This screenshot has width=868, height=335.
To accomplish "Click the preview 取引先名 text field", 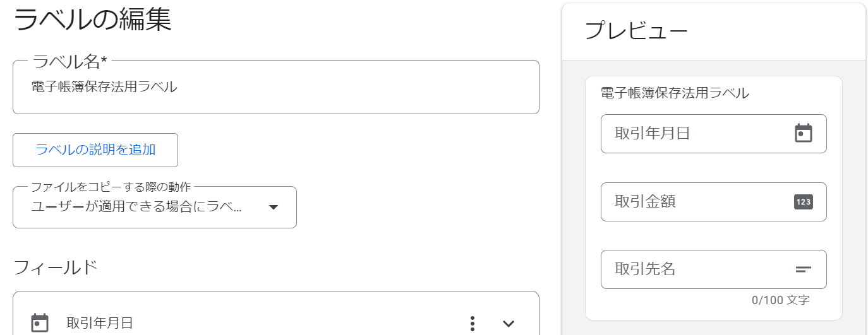I will tap(714, 269).
